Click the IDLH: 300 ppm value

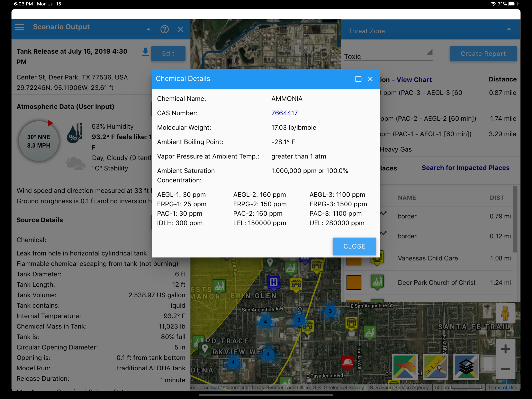[180, 223]
